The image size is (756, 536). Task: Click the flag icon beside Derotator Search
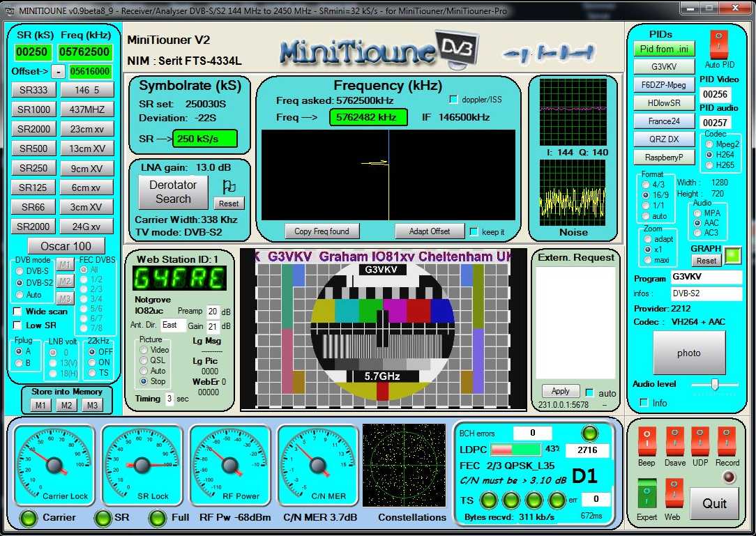point(229,187)
